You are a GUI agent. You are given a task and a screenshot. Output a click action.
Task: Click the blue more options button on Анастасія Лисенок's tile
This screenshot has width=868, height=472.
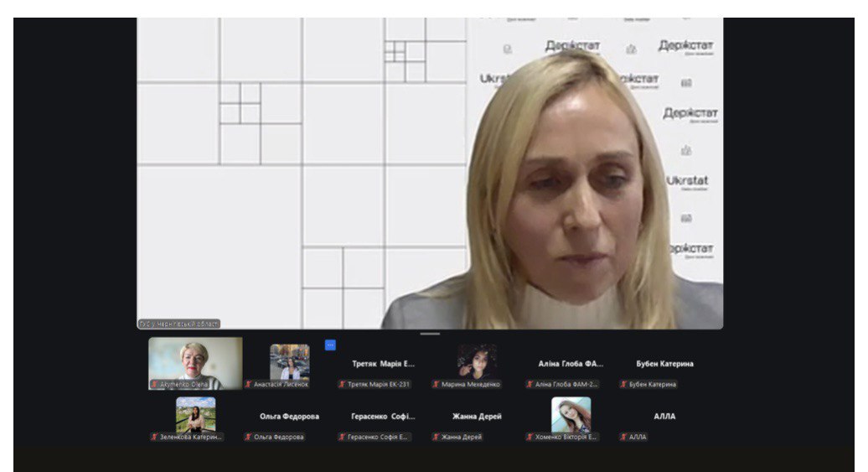pyautogui.click(x=330, y=345)
